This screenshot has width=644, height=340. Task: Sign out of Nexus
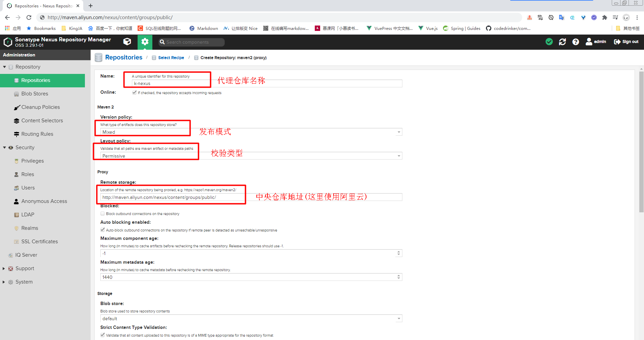626,42
